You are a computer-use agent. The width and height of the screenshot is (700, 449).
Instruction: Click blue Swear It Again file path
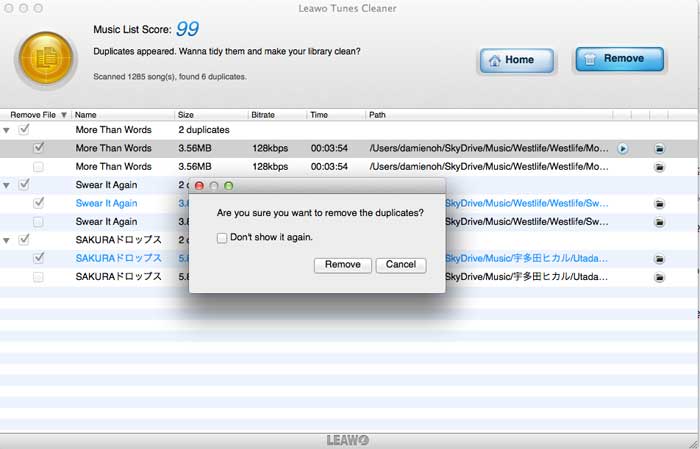click(527, 204)
